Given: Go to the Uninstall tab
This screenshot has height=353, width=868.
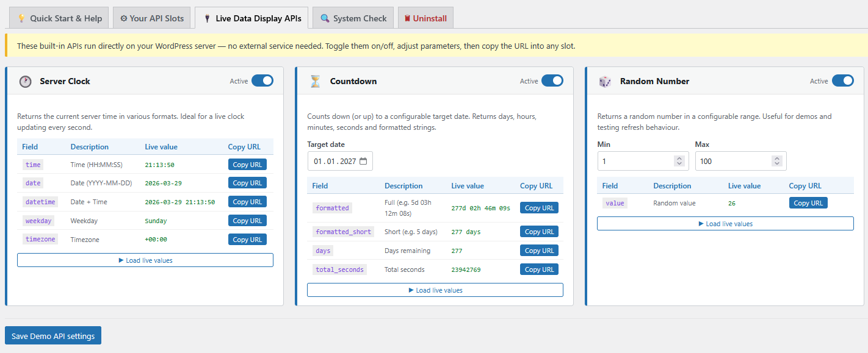Looking at the screenshot, I should pos(425,18).
